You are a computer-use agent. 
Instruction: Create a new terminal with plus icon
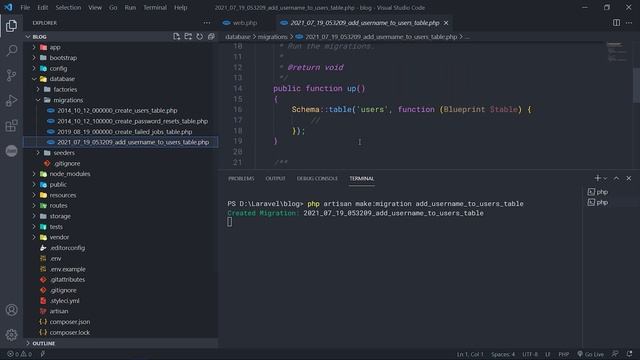click(x=598, y=178)
